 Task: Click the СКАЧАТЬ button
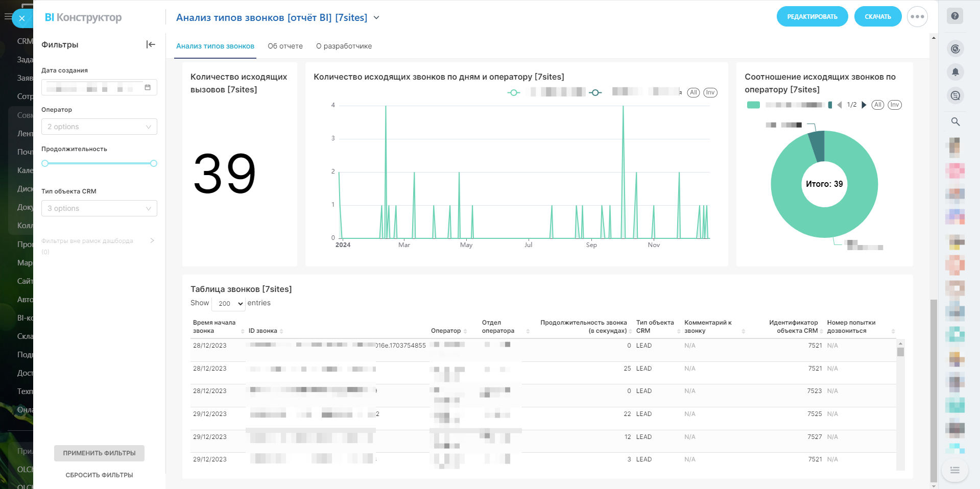[x=877, y=17]
